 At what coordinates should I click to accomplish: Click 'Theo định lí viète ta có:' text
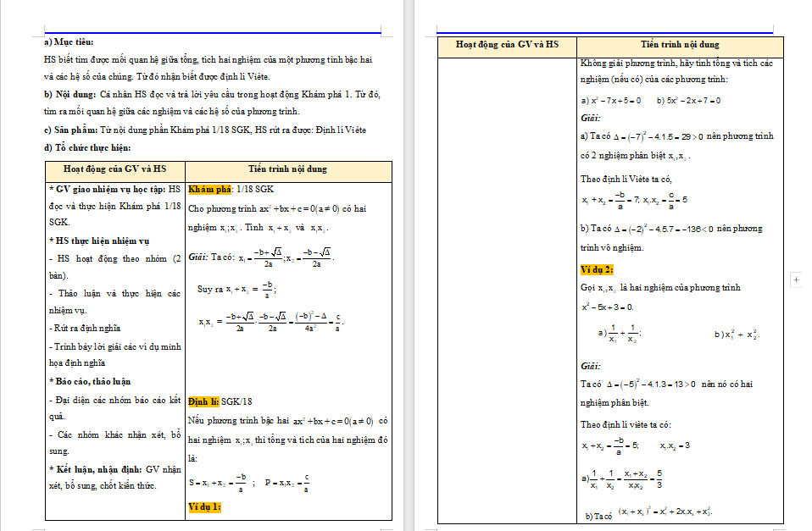(626, 424)
